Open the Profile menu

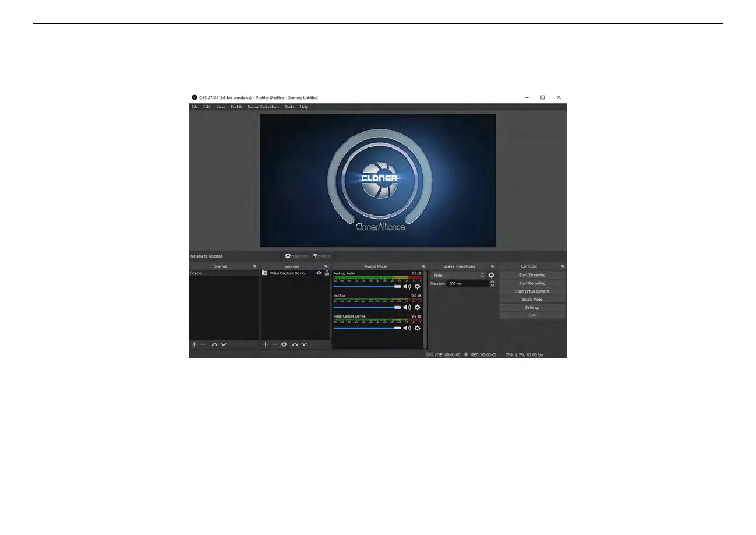[236, 107]
